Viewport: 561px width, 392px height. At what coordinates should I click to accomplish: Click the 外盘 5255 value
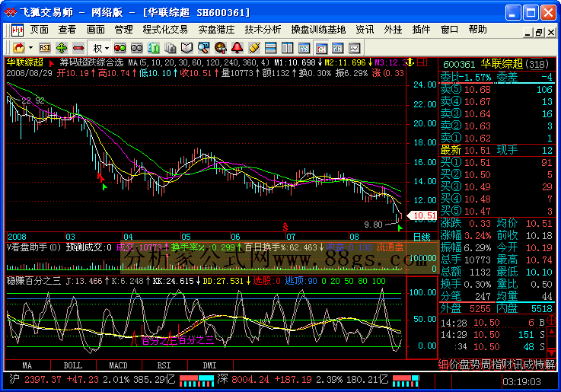[480, 309]
